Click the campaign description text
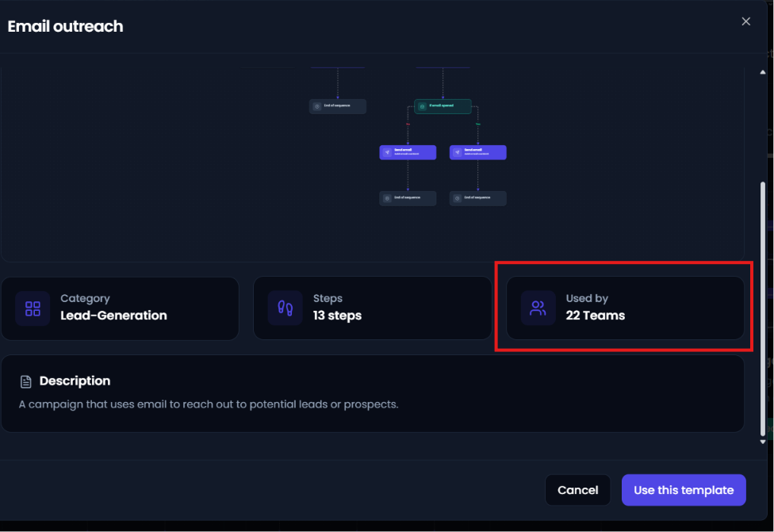This screenshot has width=774, height=532. pos(209,404)
